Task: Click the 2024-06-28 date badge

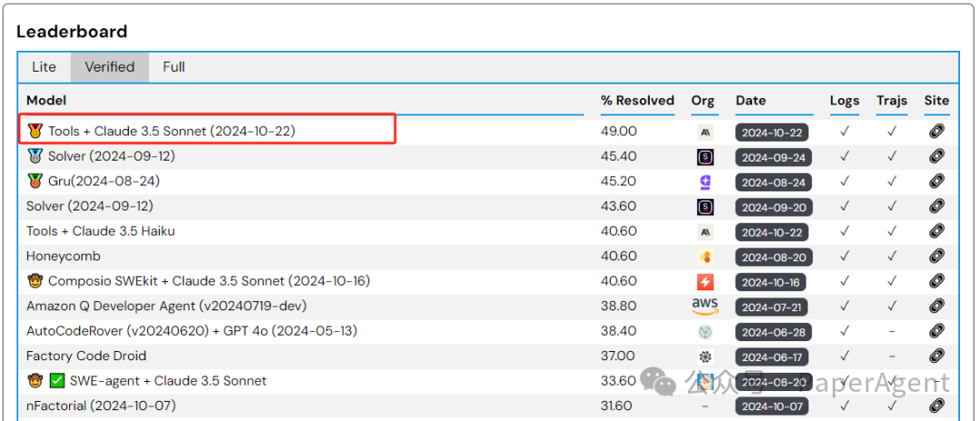Action: 774,332
